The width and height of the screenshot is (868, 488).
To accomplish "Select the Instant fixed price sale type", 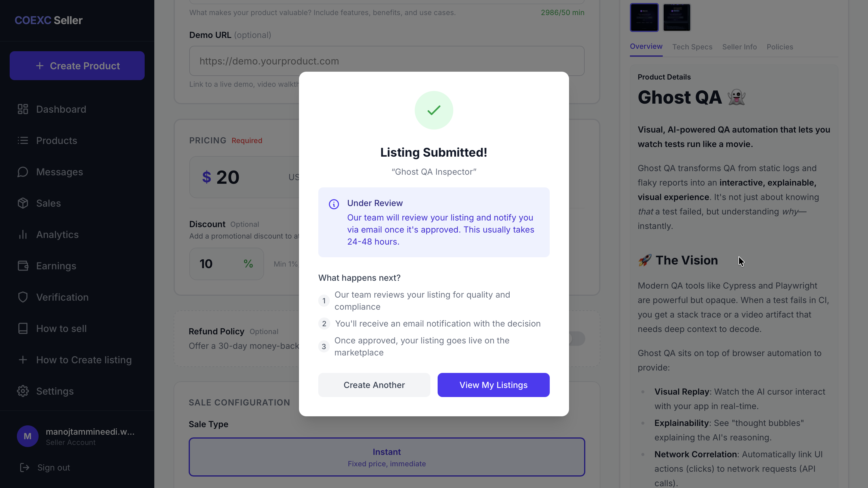I will click(x=386, y=457).
